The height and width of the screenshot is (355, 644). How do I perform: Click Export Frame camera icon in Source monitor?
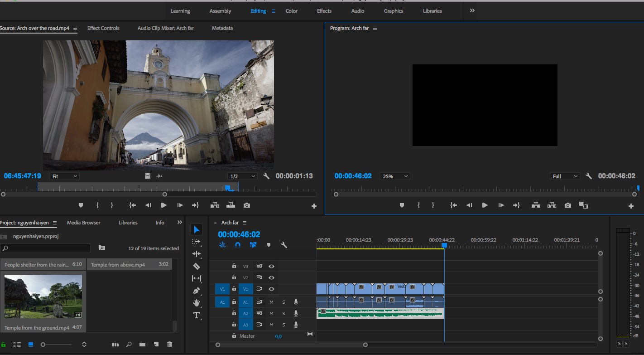246,205
